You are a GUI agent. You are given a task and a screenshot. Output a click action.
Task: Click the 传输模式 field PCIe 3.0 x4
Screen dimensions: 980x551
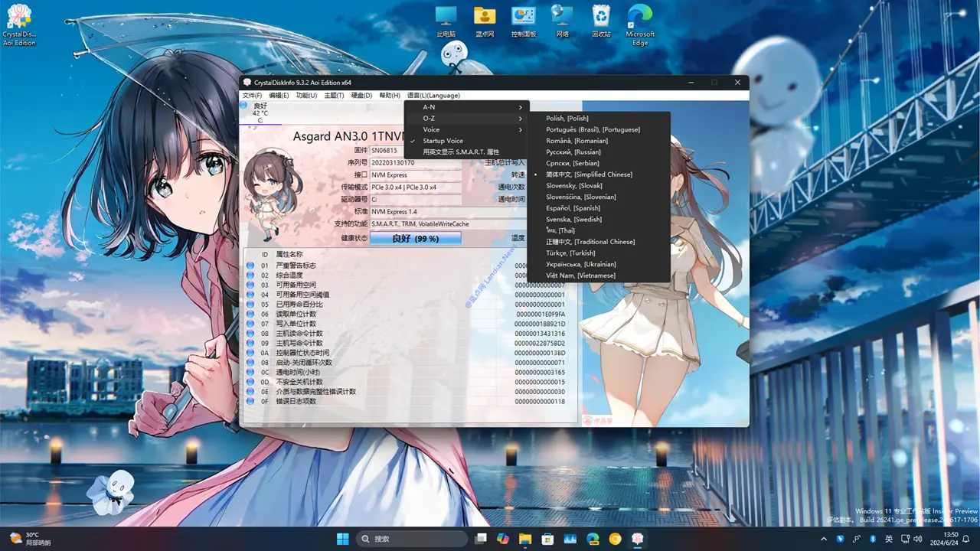coord(416,187)
